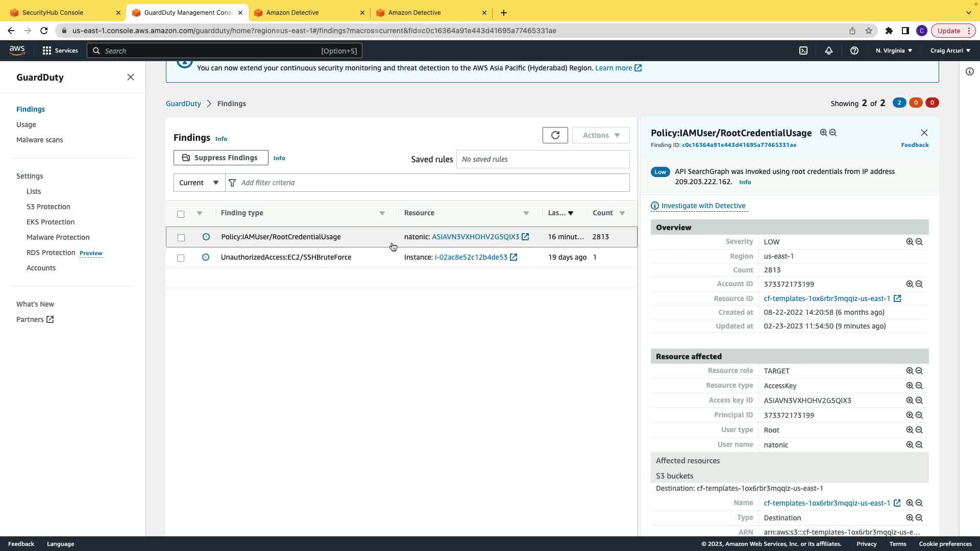Refresh the findings list
980x551 pixels.
pos(555,135)
